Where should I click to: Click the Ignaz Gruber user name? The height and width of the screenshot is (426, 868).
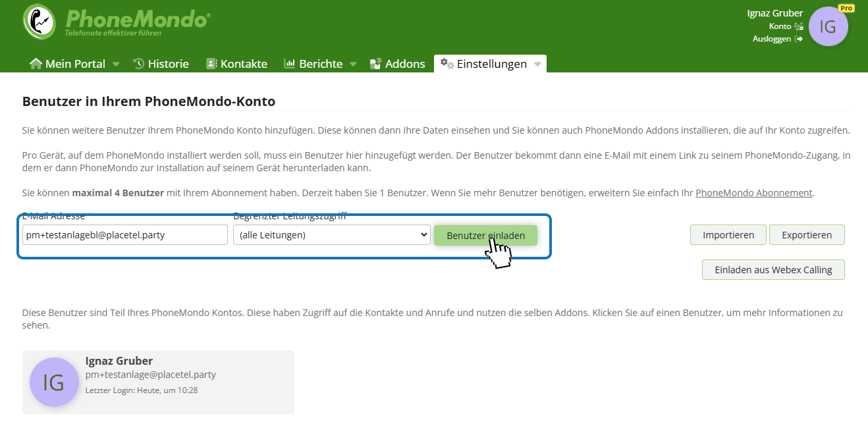click(x=119, y=361)
